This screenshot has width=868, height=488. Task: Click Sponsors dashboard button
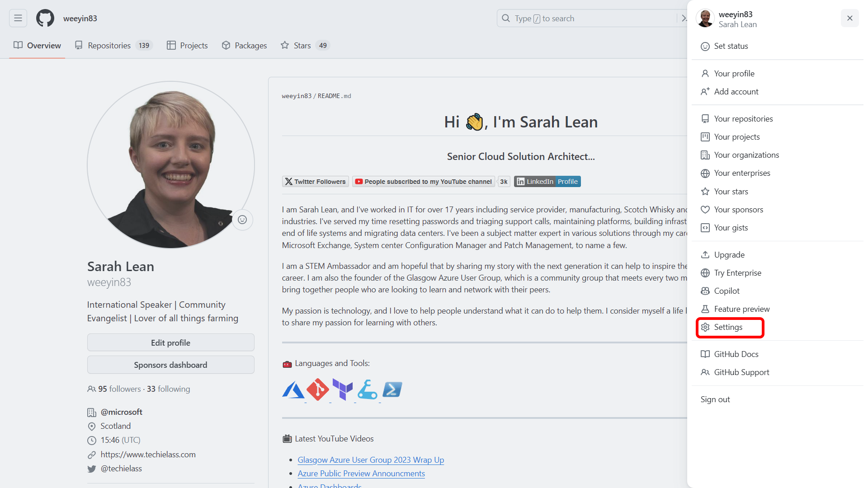[x=170, y=364]
